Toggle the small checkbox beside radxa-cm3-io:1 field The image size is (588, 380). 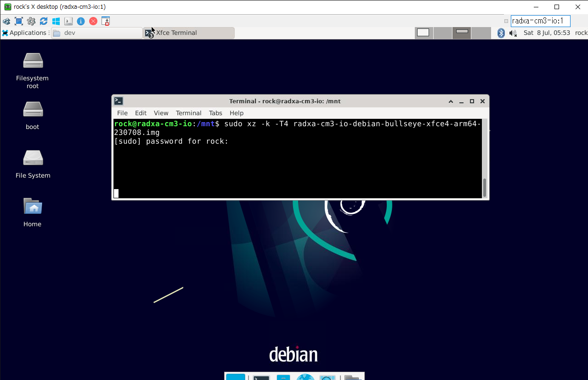pyautogui.click(x=506, y=21)
